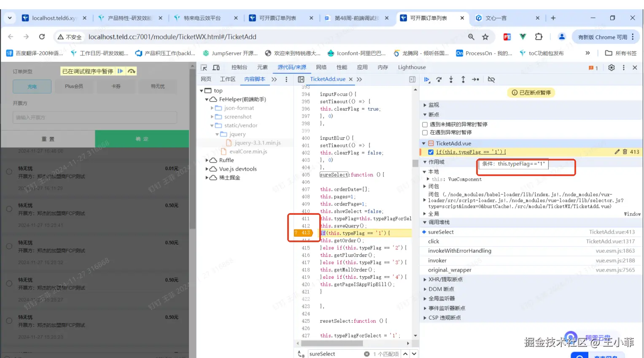Click the step out of function icon
This screenshot has width=644, height=358.
click(x=463, y=80)
